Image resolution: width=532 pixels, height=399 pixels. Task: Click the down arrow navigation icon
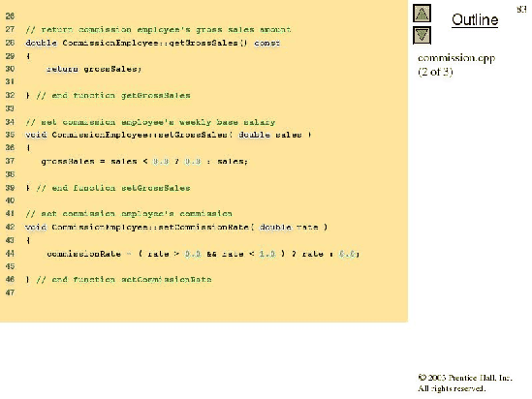pyautogui.click(x=422, y=36)
